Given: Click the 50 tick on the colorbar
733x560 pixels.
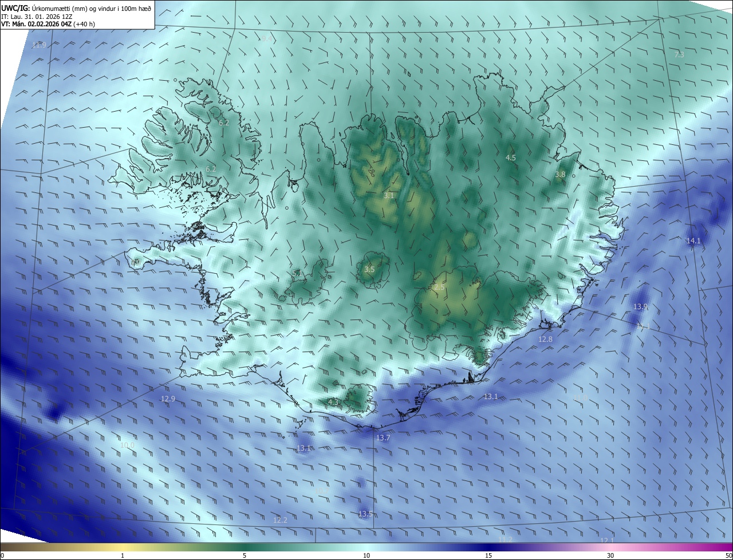Looking at the screenshot, I should [x=729, y=555].
